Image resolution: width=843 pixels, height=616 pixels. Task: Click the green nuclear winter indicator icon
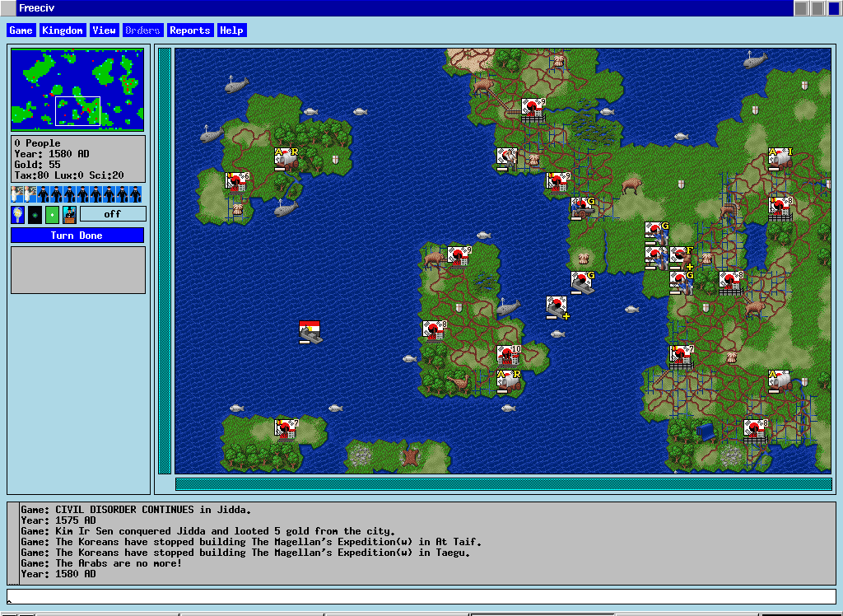[52, 214]
